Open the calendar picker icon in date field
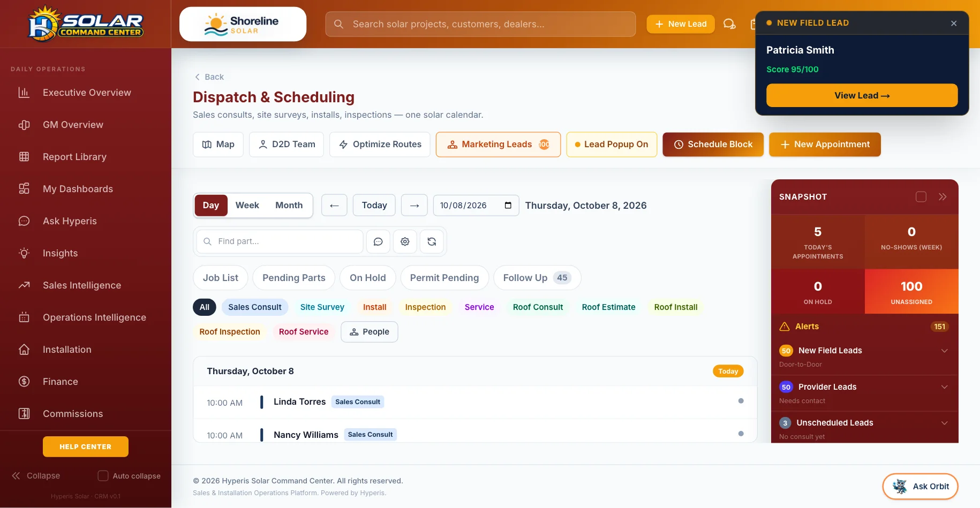Screen dimensions: 980x508 pos(508,205)
